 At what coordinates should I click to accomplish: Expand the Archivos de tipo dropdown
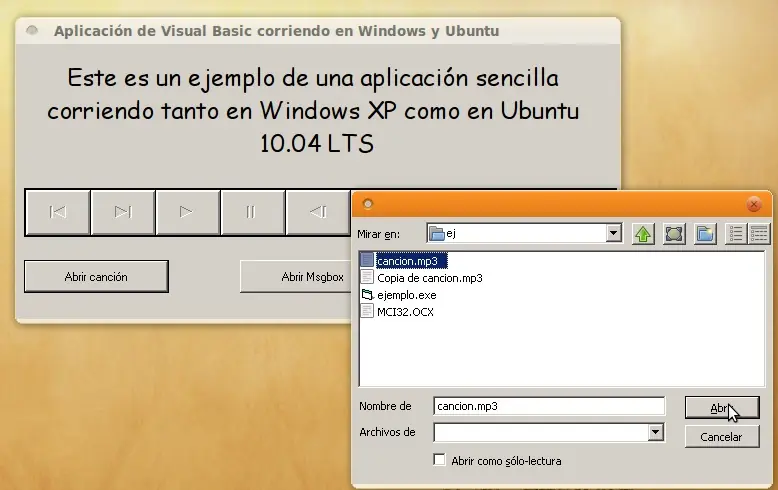(x=655, y=432)
